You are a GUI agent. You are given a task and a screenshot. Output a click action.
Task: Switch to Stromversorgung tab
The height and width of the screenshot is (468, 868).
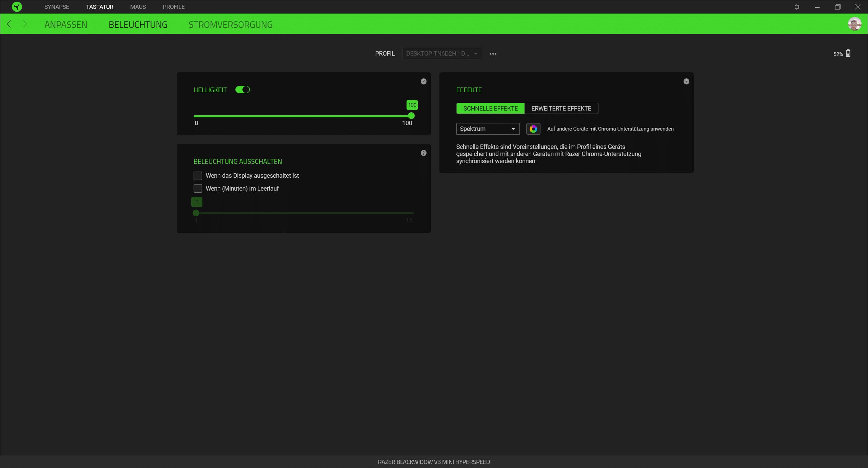[230, 25]
